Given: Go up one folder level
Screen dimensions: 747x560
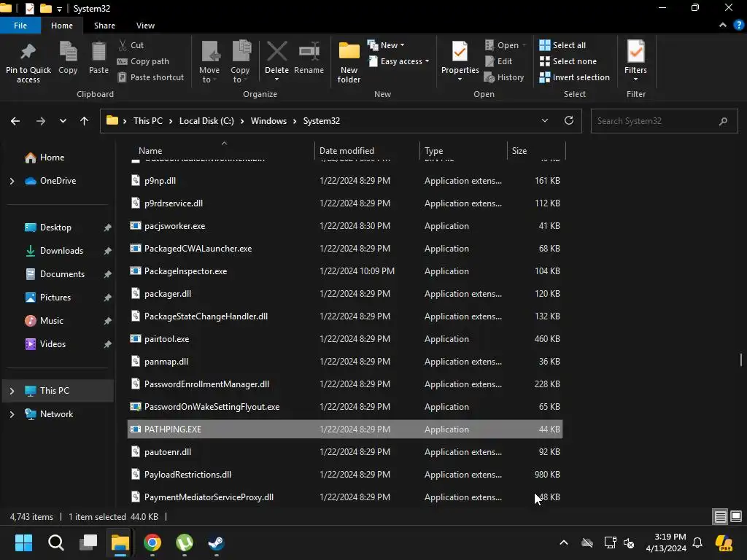Looking at the screenshot, I should [85, 121].
